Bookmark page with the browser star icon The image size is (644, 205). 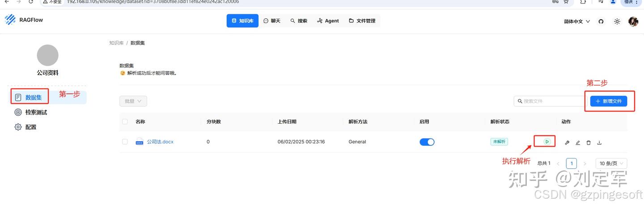click(x=566, y=2)
